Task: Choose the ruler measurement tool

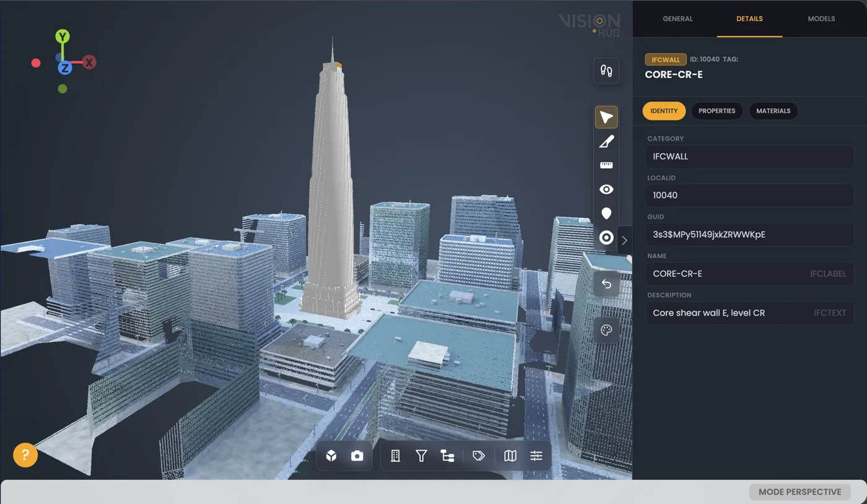Action: pyautogui.click(x=606, y=165)
